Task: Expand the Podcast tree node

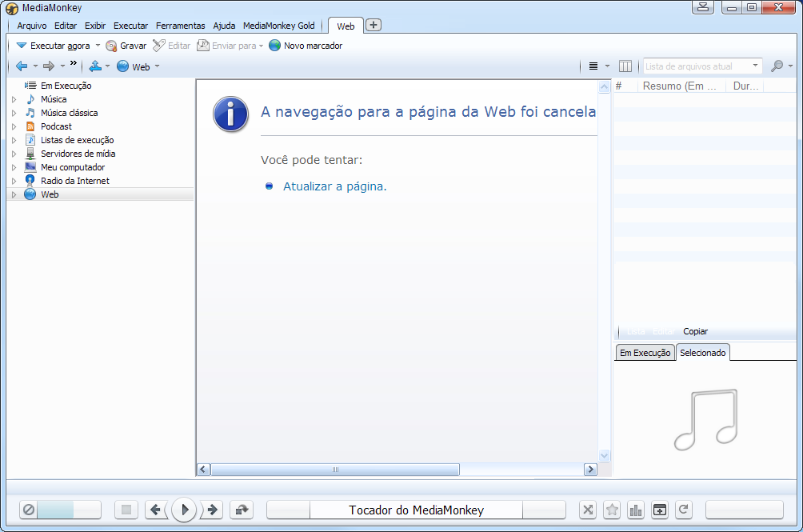Action: point(14,127)
